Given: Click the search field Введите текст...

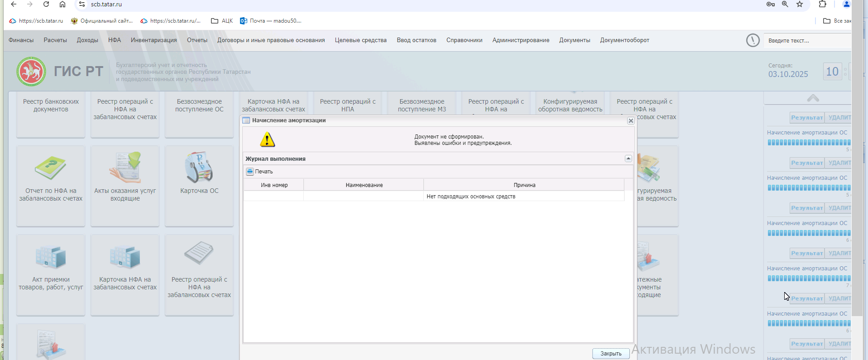Looking at the screenshot, I should [x=807, y=40].
